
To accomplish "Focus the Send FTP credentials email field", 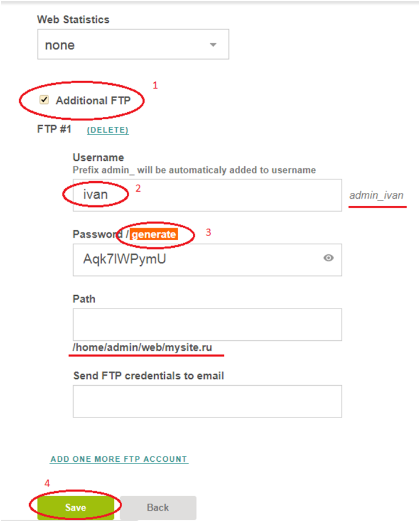I will click(x=207, y=401).
